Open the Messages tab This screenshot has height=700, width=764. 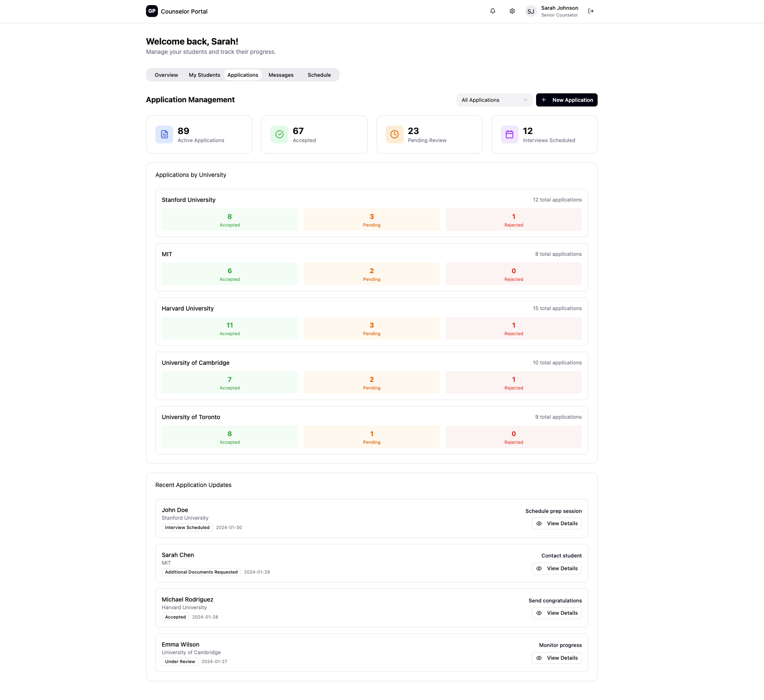[x=281, y=75]
